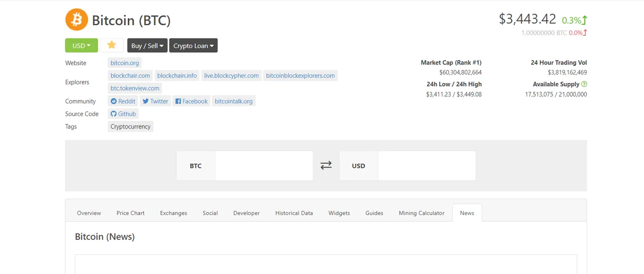Switch to the Social tab
The height and width of the screenshot is (274, 644).
coord(210,213)
